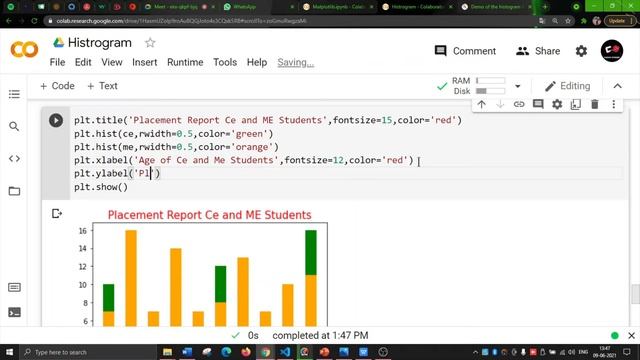Star the Histrogram notebook
Image resolution: width=640 pixels, height=360 pixels.
click(x=150, y=42)
